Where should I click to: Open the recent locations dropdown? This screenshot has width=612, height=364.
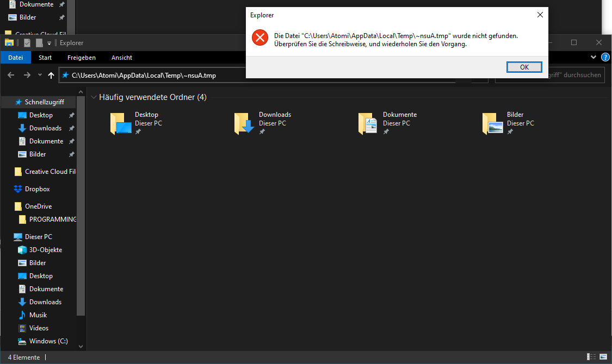[x=40, y=75]
